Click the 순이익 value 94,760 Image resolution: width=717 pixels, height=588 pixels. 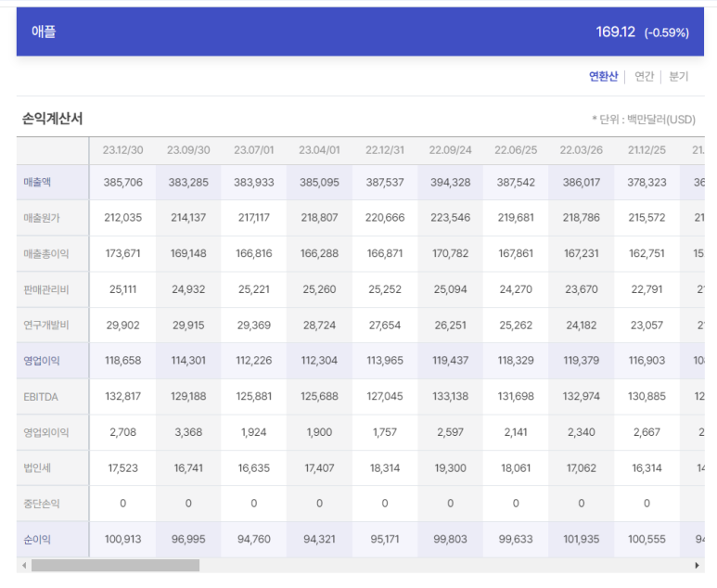tap(254, 540)
